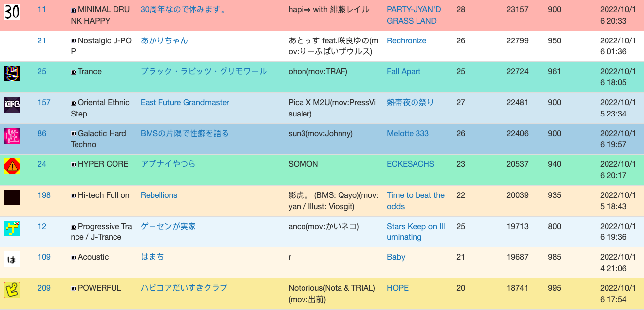Screen dimensions: 644x310
Task: Click the dark square icon beside Rebellions
Action: 12,197
